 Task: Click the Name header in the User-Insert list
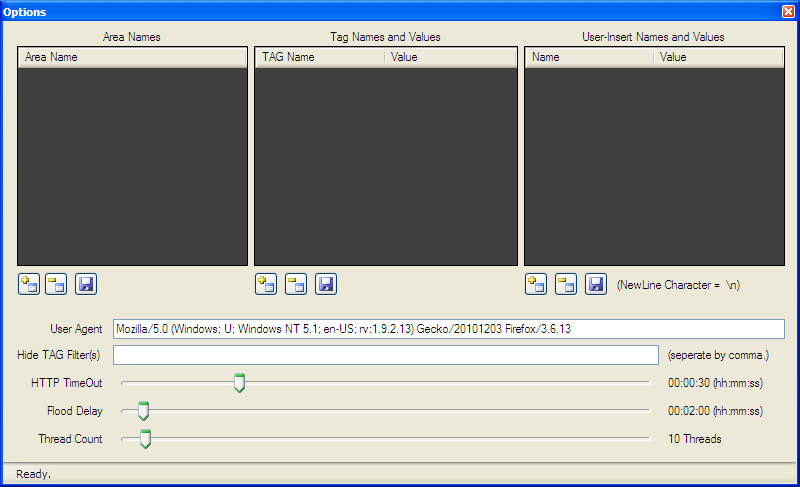[589, 57]
